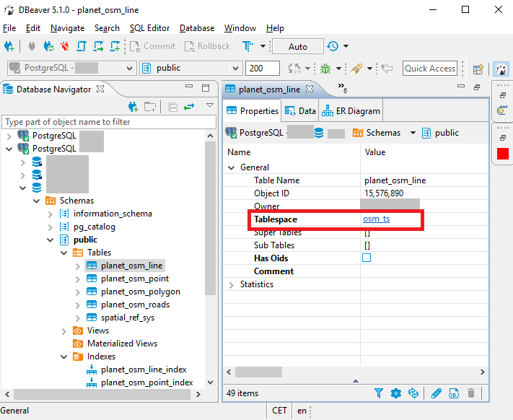Click the Rollback toolbar button
Image resolution: width=513 pixels, height=420 pixels.
click(x=207, y=46)
